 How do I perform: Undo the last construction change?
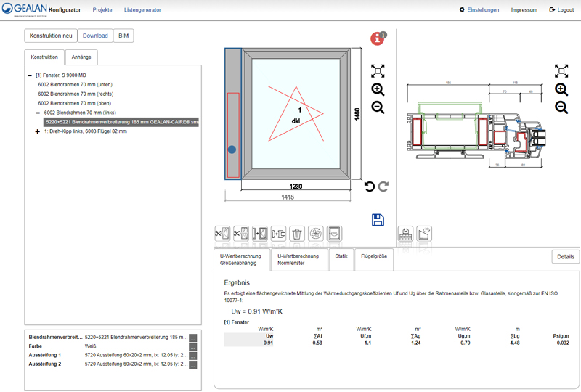370,187
